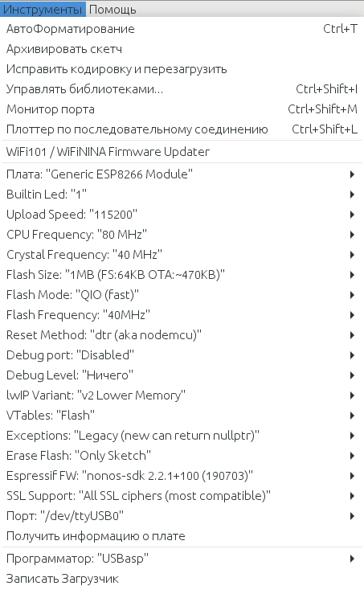Viewport: 364px width, 590px height.
Task: Expand the Плата Generic ESP8266 Module submenu
Action: [182, 174]
